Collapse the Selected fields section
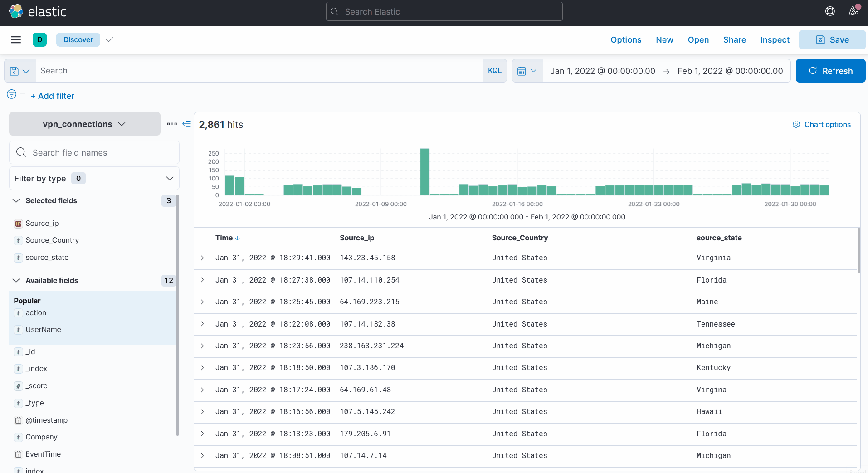The width and height of the screenshot is (868, 473). (x=16, y=200)
